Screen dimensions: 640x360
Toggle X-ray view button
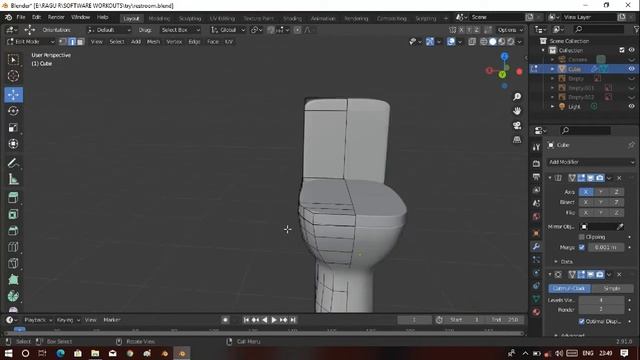pyautogui.click(x=472, y=42)
